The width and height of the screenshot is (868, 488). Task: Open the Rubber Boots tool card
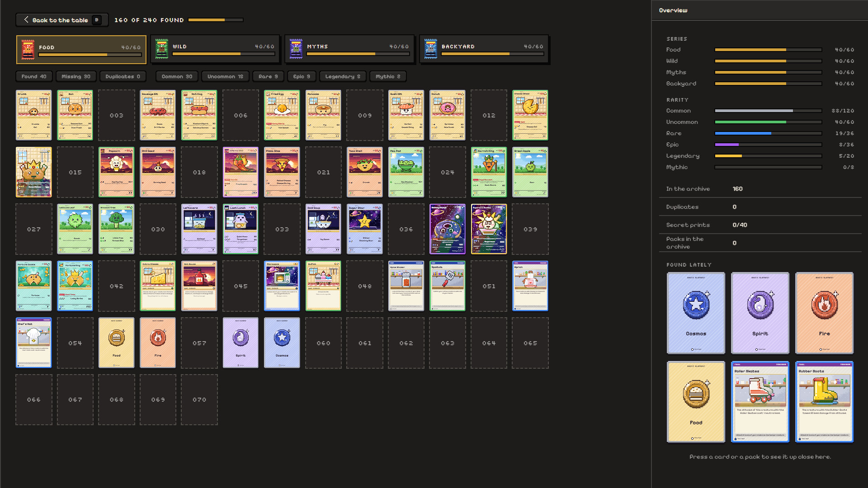click(x=824, y=402)
